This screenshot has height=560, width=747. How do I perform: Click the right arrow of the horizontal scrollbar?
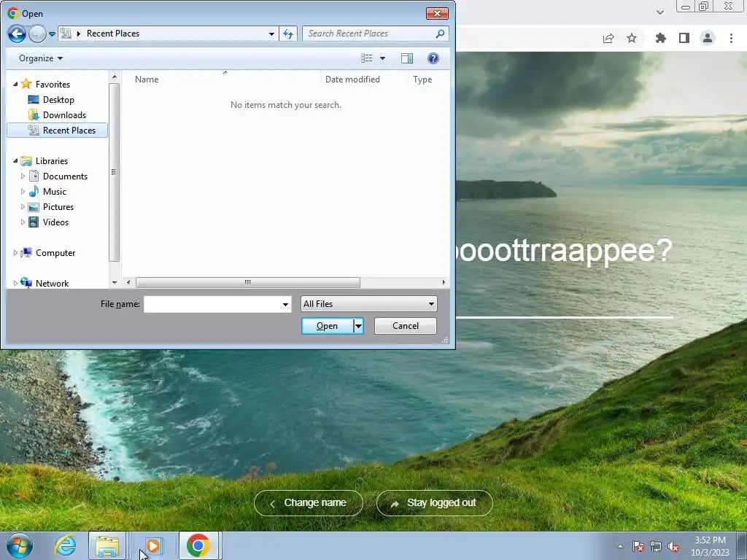pos(444,282)
